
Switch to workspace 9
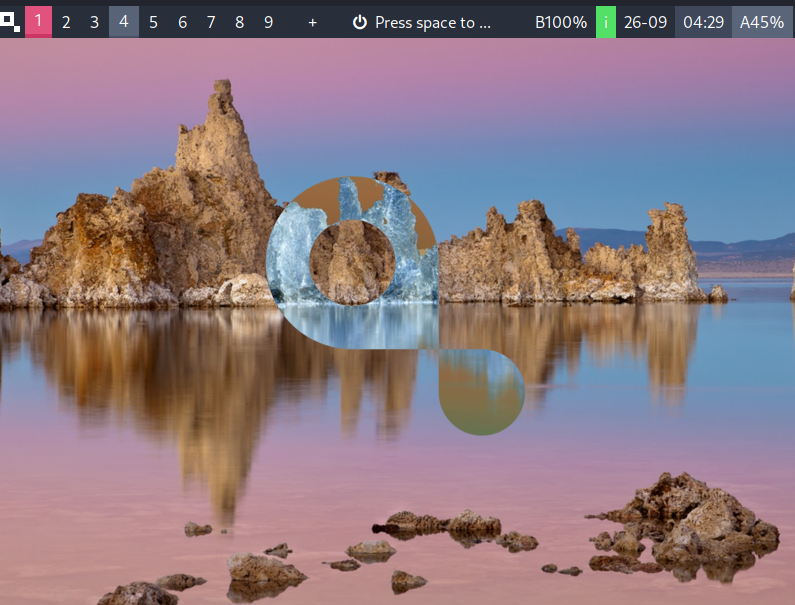pyautogui.click(x=269, y=22)
